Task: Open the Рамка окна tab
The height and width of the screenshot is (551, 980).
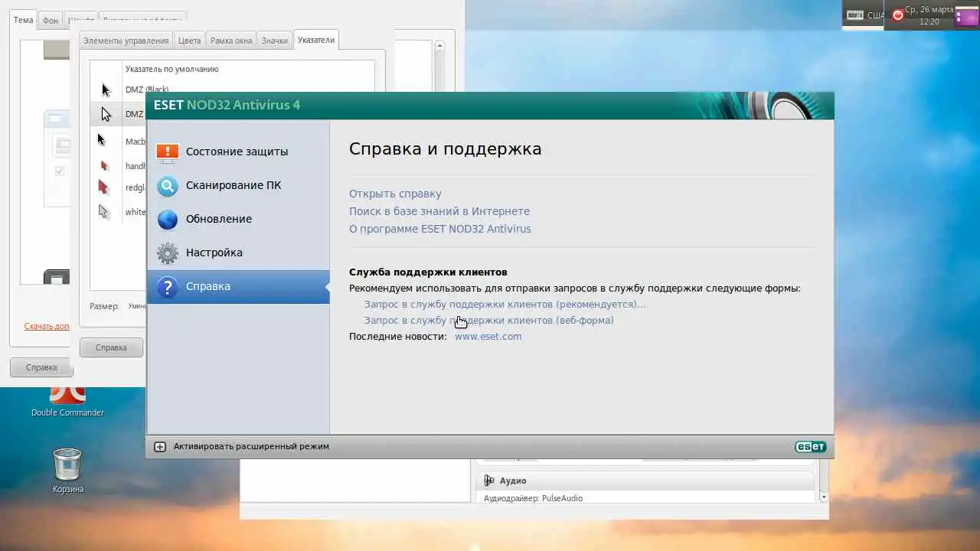Action: pos(231,41)
